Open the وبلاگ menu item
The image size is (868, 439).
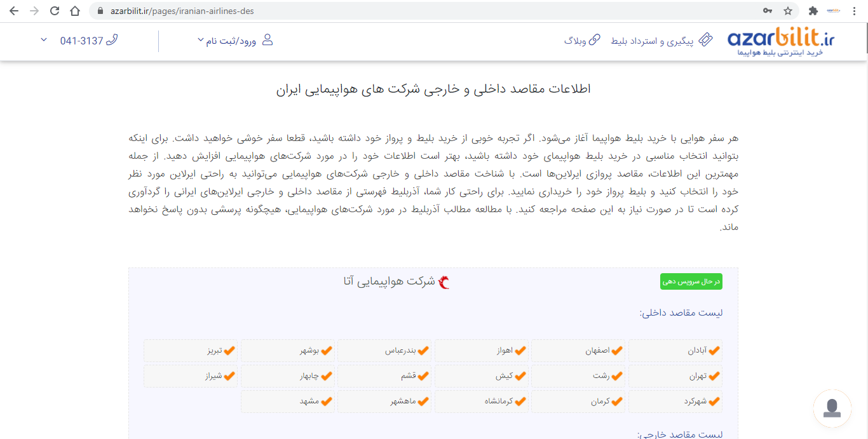[x=575, y=41]
